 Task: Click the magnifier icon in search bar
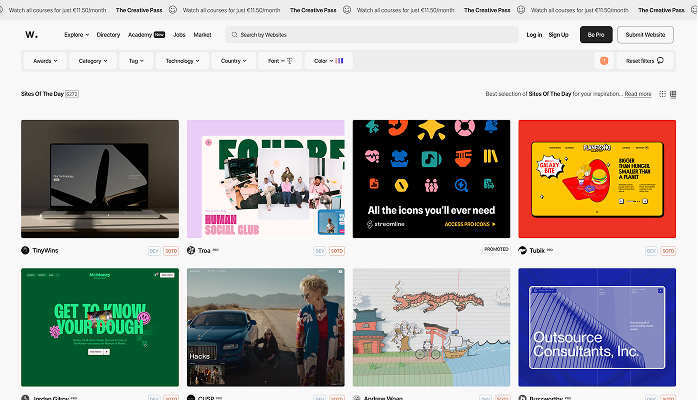tap(234, 35)
